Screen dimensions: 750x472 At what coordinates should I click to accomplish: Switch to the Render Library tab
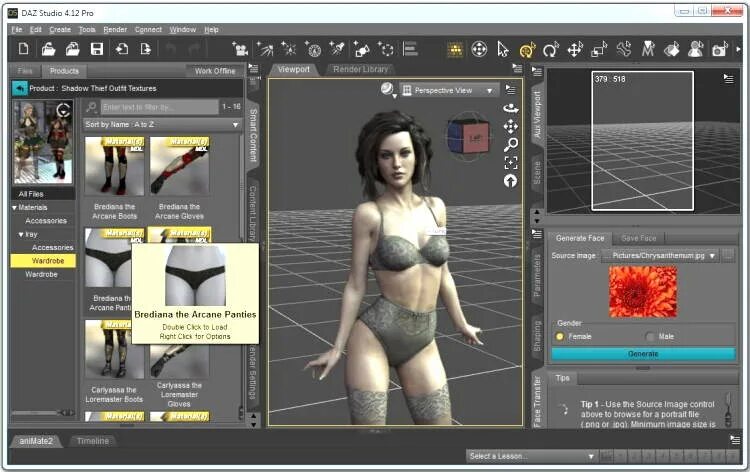coord(360,69)
